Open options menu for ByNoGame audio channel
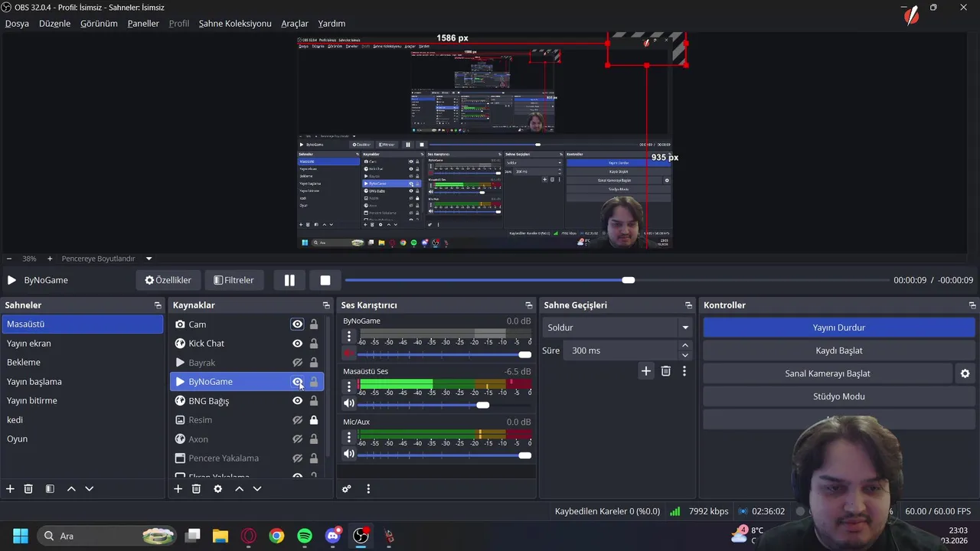The height and width of the screenshot is (551, 980). click(349, 336)
